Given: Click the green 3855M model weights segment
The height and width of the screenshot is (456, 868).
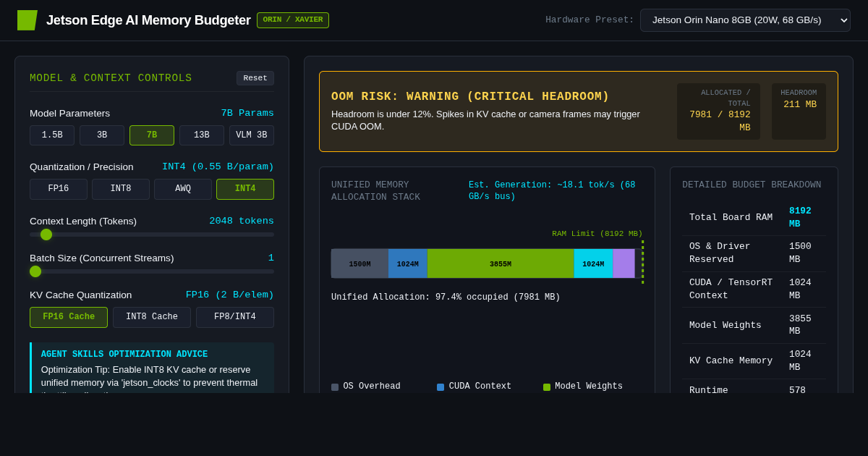Looking at the screenshot, I should (501, 263).
